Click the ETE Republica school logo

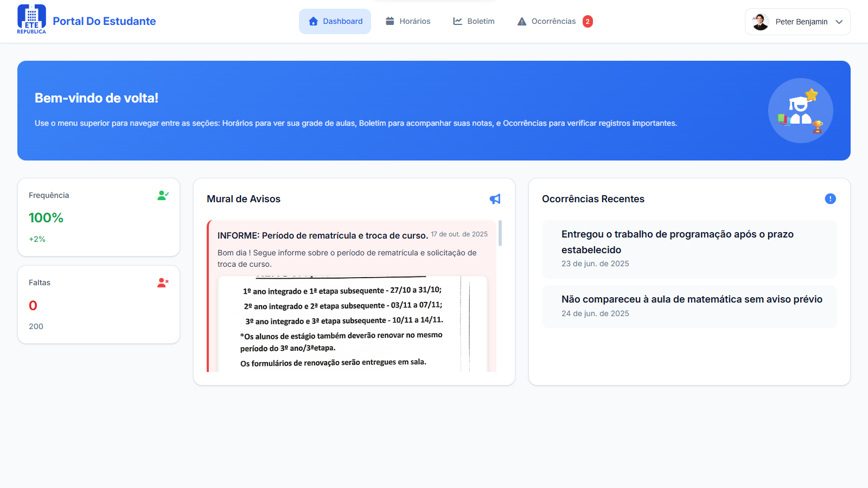pyautogui.click(x=31, y=20)
